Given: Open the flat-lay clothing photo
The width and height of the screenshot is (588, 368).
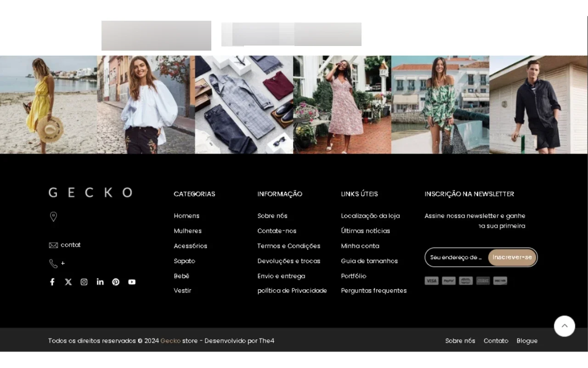Looking at the screenshot, I should point(244,105).
